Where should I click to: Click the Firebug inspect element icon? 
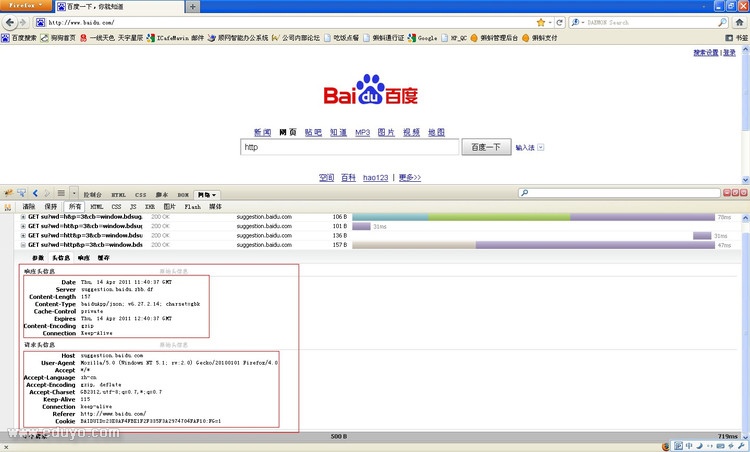21,193
